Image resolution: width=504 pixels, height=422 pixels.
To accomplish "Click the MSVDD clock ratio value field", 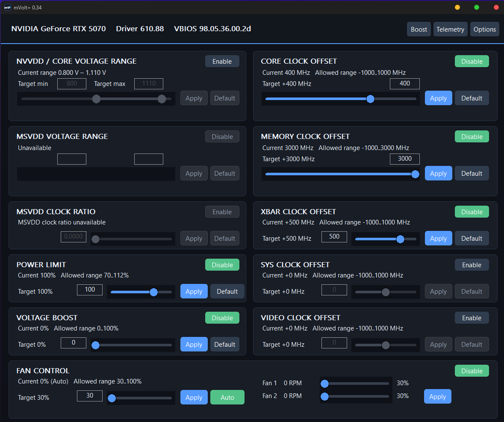I will point(73,236).
